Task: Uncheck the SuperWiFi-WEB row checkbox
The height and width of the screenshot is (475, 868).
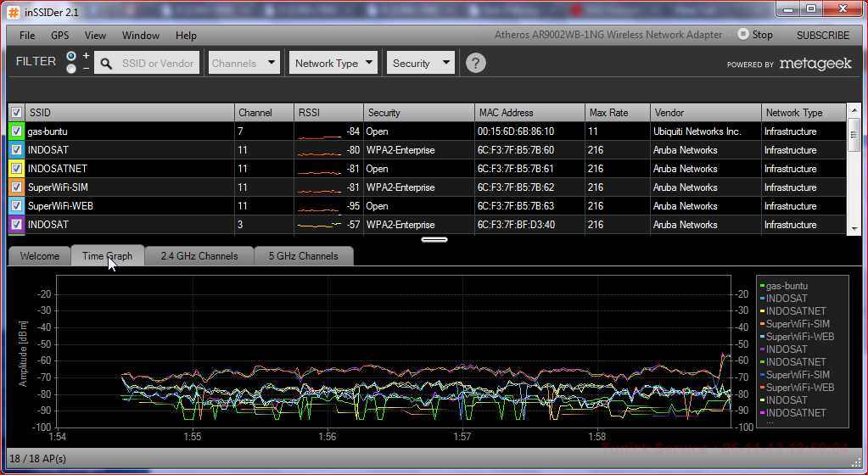Action: 17,206
